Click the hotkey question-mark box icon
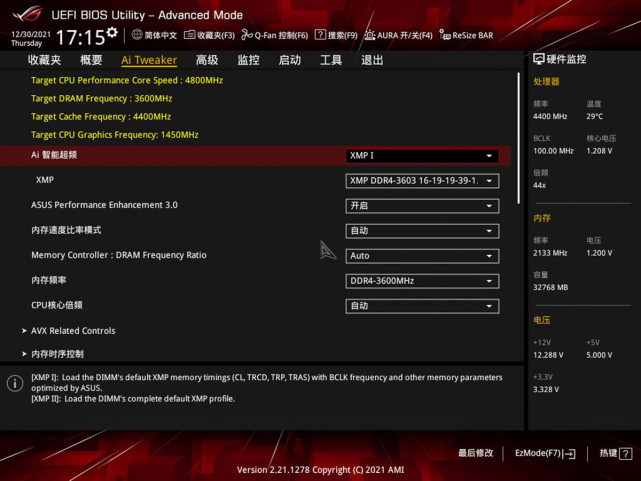This screenshot has height=481, width=641. 625,454
